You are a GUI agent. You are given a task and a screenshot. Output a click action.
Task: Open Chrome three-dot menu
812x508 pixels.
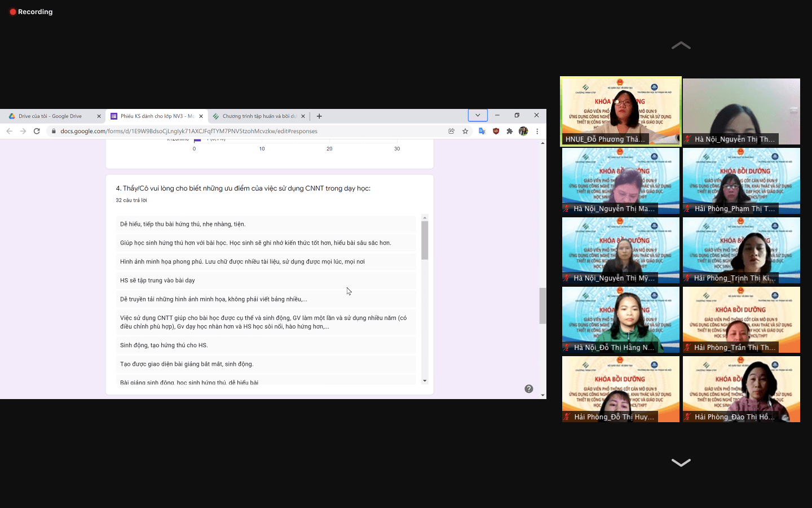click(537, 131)
